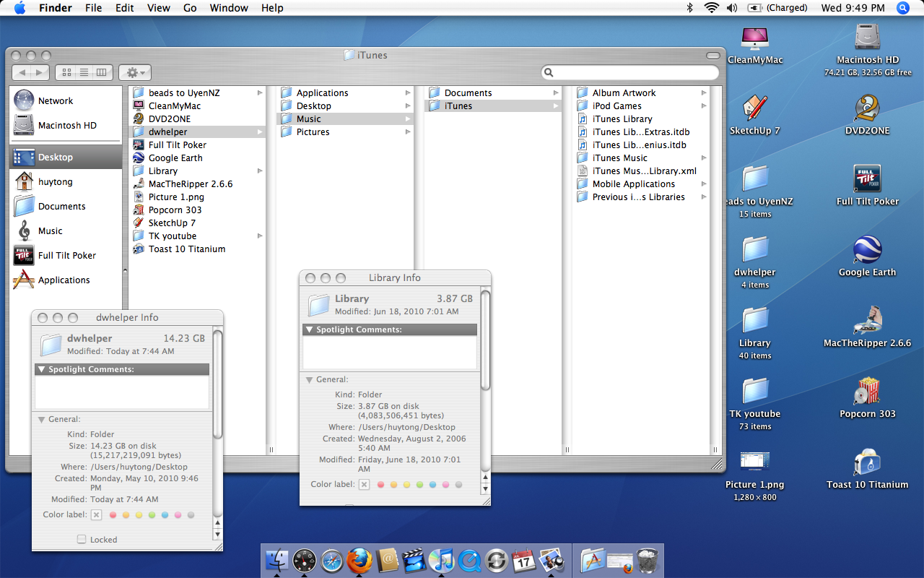This screenshot has height=578, width=924.
Task: Collapse General section in dwhelper Info
Action: coord(41,420)
